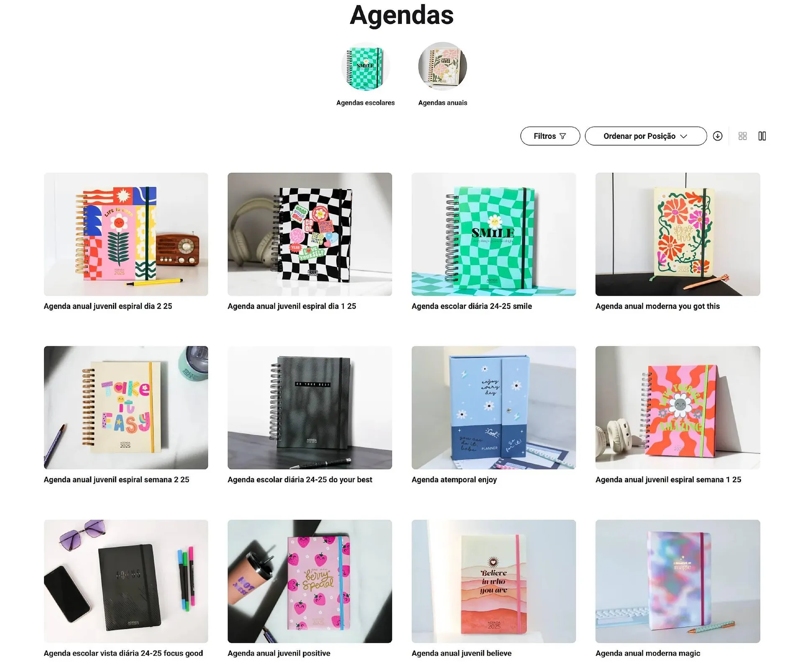Open the Filtros filter button
803x672 pixels.
[x=550, y=136]
